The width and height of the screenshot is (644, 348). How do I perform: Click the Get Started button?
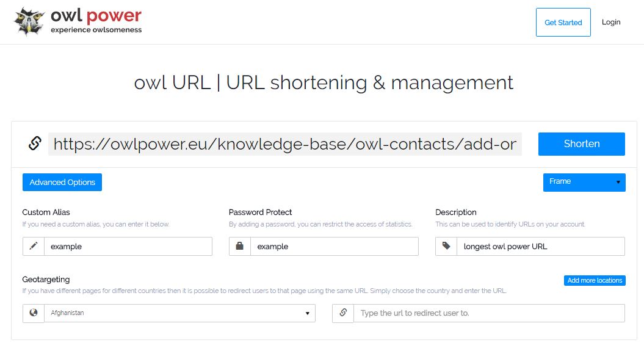click(563, 22)
